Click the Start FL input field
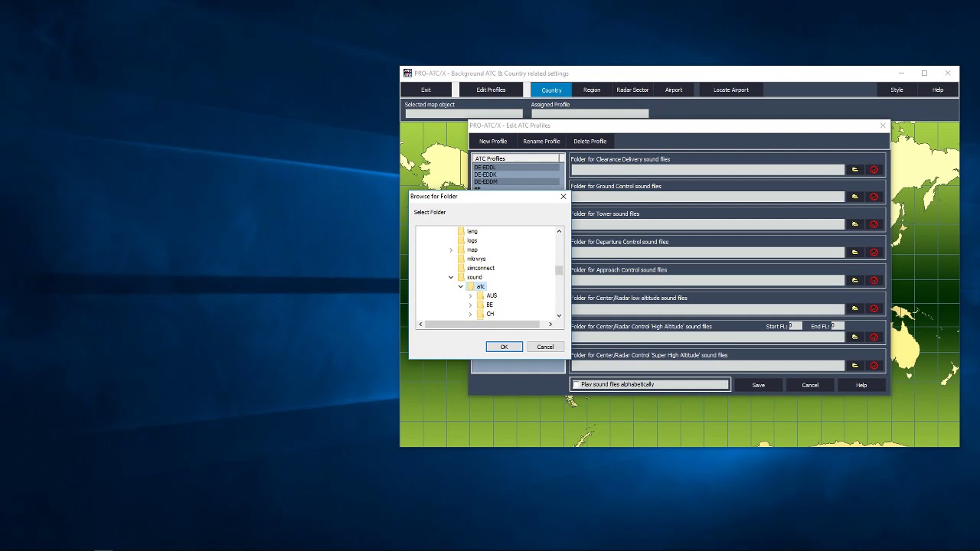The height and width of the screenshot is (551, 980). [x=795, y=326]
